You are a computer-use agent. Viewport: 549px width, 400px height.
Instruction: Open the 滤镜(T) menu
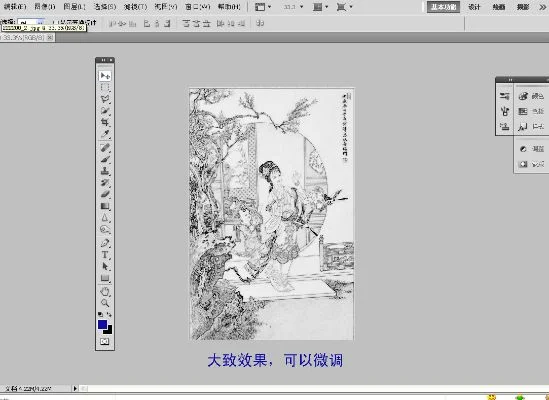[x=135, y=7]
